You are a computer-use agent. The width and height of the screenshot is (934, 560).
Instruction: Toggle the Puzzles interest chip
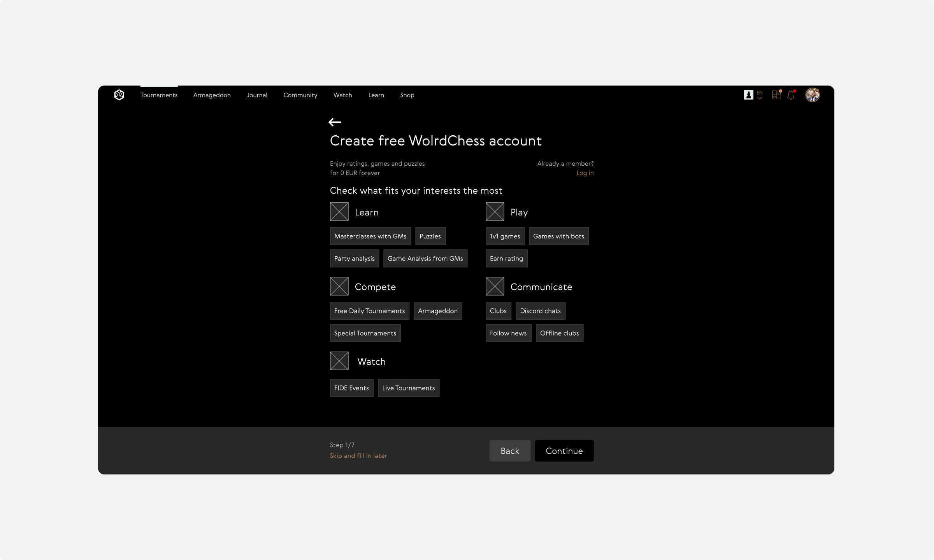(430, 236)
